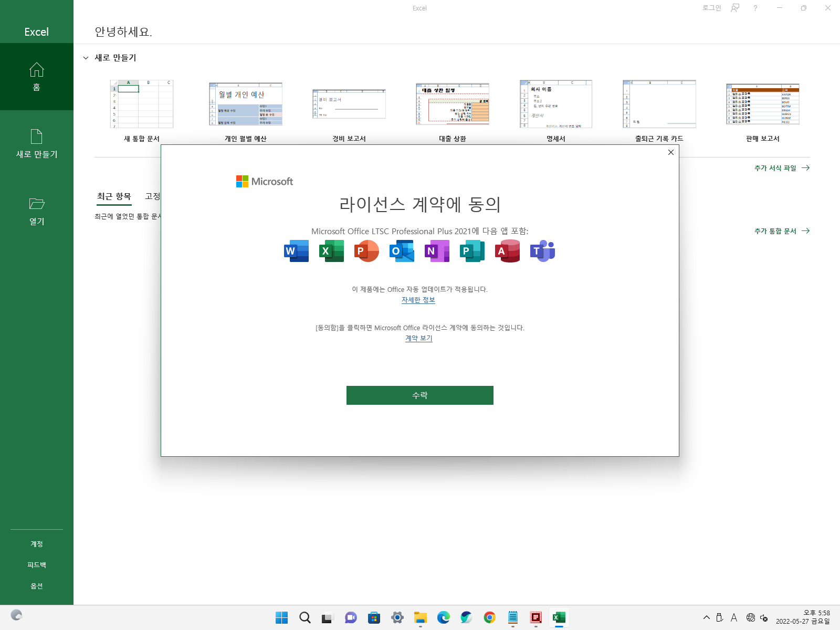Click the Word app icon in license dialog

click(297, 251)
